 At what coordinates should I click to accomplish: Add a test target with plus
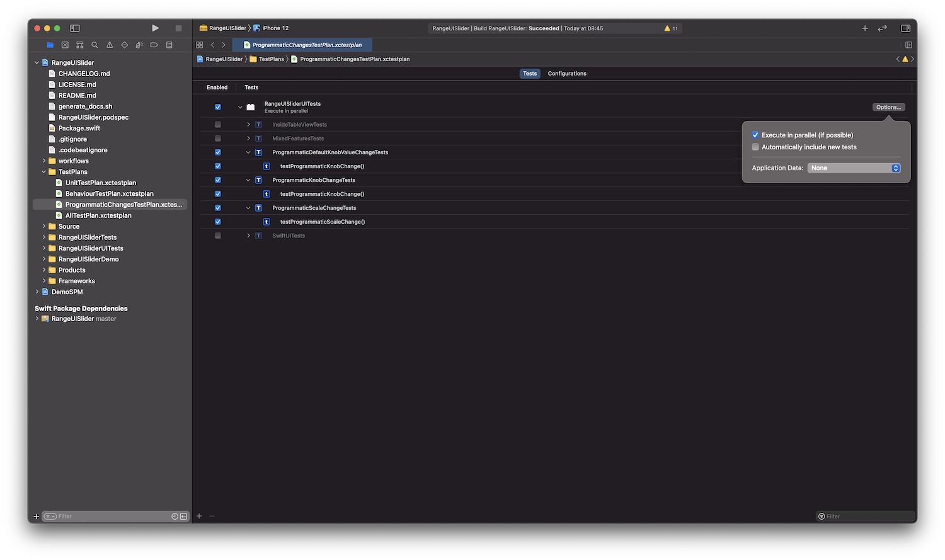pyautogui.click(x=199, y=517)
